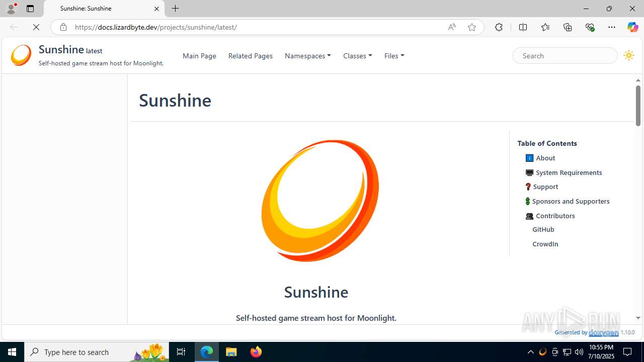Screen dimensions: 644x362
Task: Click the About info icon
Action: 529,158
